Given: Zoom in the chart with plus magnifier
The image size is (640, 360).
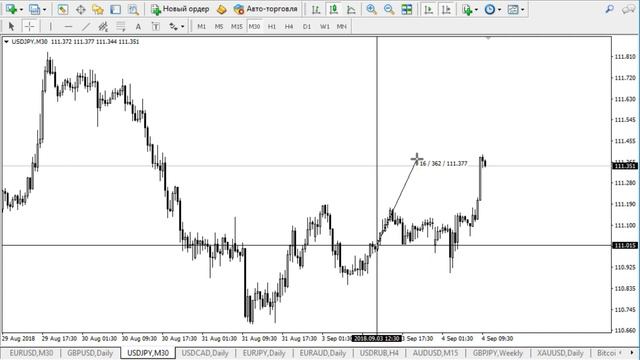Looking at the screenshot, I should tap(371, 9).
